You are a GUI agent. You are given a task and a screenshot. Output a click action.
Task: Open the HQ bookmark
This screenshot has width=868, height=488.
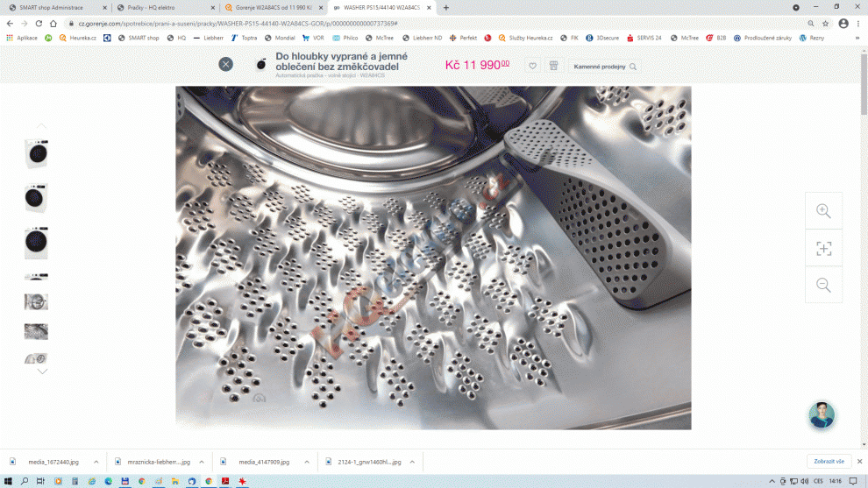click(x=176, y=39)
